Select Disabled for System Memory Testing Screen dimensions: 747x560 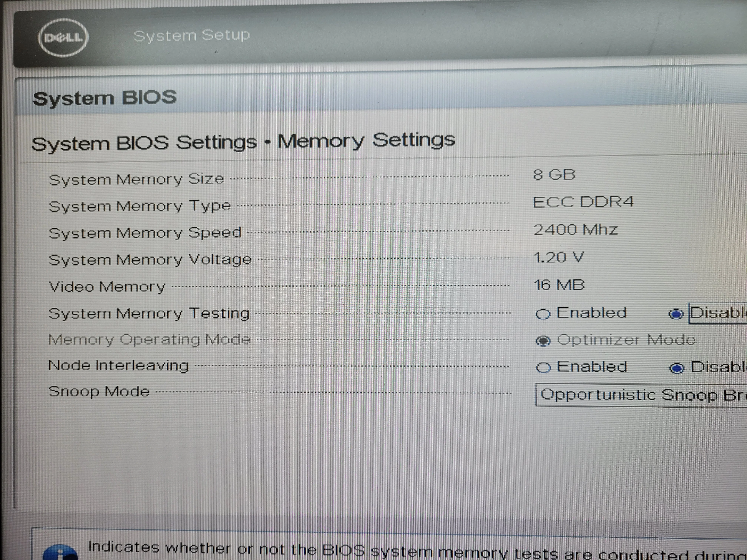coord(676,314)
